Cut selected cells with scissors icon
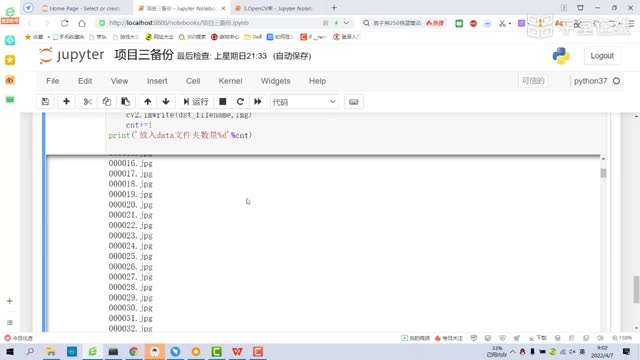 pos(87,102)
